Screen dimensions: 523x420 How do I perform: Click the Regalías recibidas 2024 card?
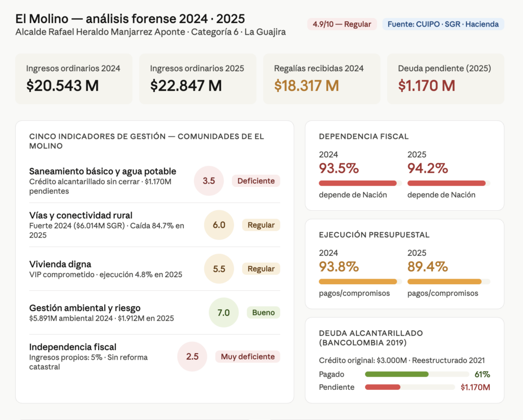point(321,79)
